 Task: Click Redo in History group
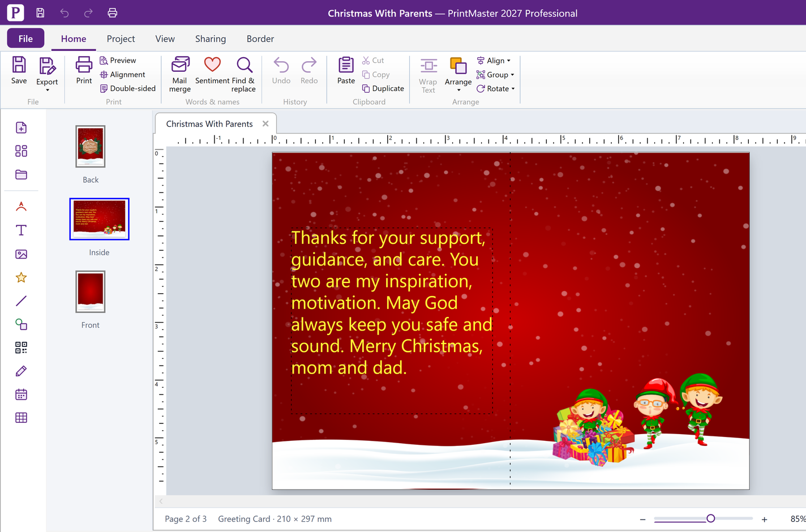point(309,70)
